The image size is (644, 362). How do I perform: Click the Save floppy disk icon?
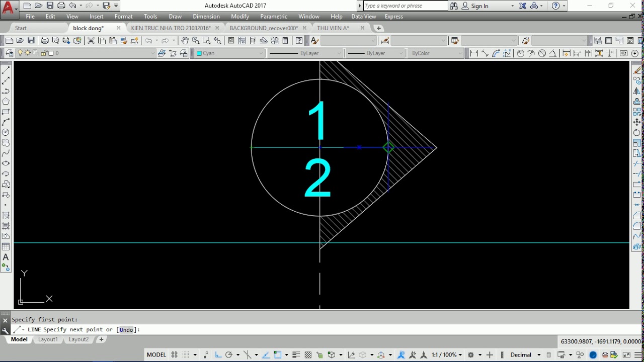pos(31,41)
